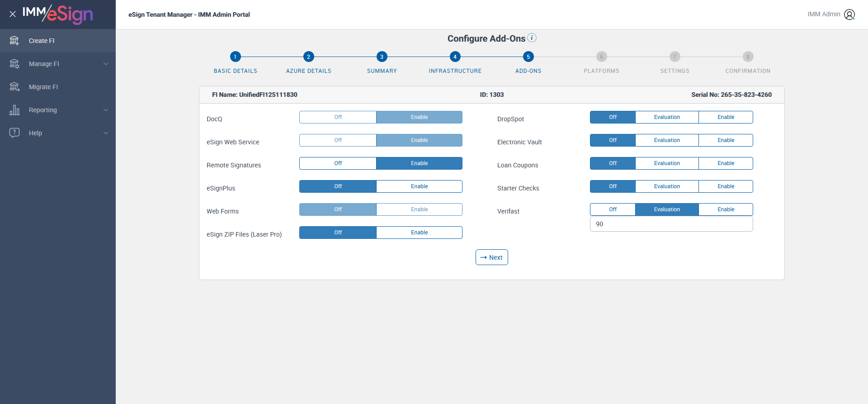Image resolution: width=868 pixels, height=404 pixels.
Task: Click the Verifast evaluation days field
Action: 671,224
